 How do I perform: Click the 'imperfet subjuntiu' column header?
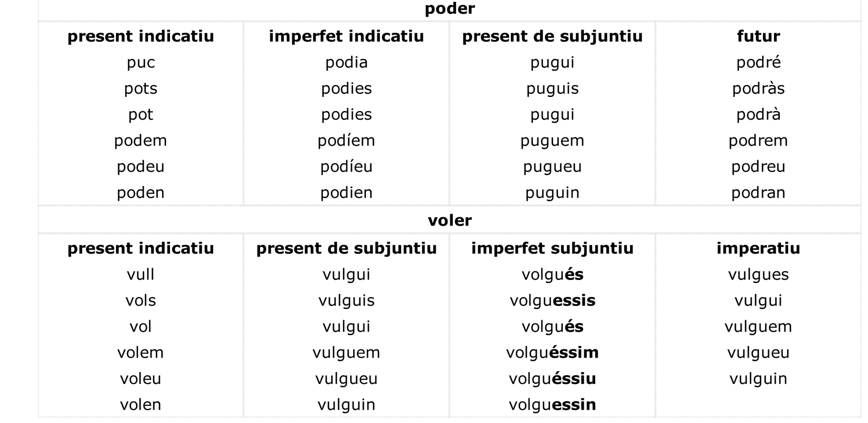point(552,248)
